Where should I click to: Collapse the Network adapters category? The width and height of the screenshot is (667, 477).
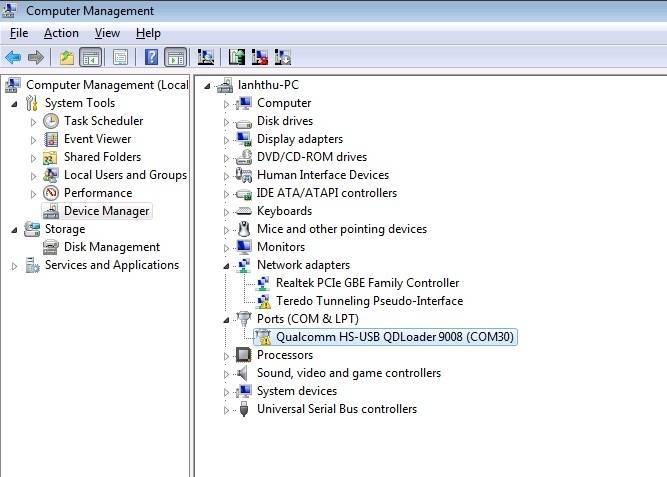click(226, 266)
